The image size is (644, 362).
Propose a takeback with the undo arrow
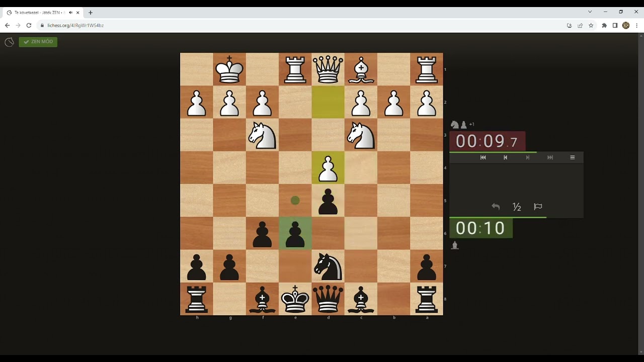[496, 207]
